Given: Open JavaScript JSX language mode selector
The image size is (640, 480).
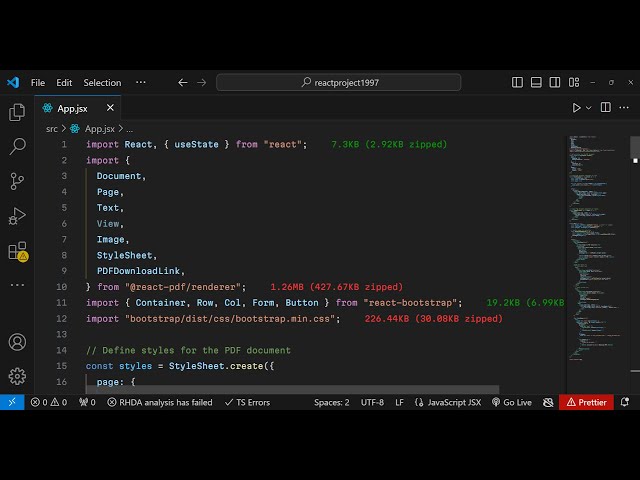Looking at the screenshot, I should point(450,402).
